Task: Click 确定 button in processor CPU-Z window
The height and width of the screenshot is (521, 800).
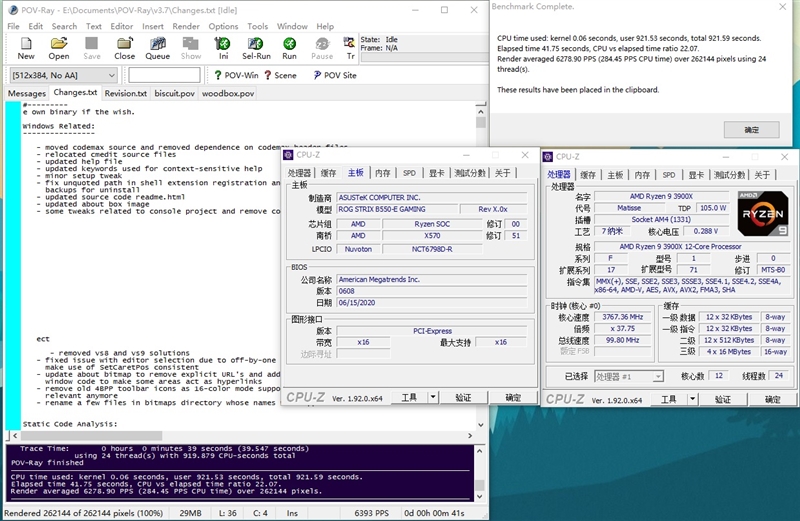Action: [x=772, y=399]
